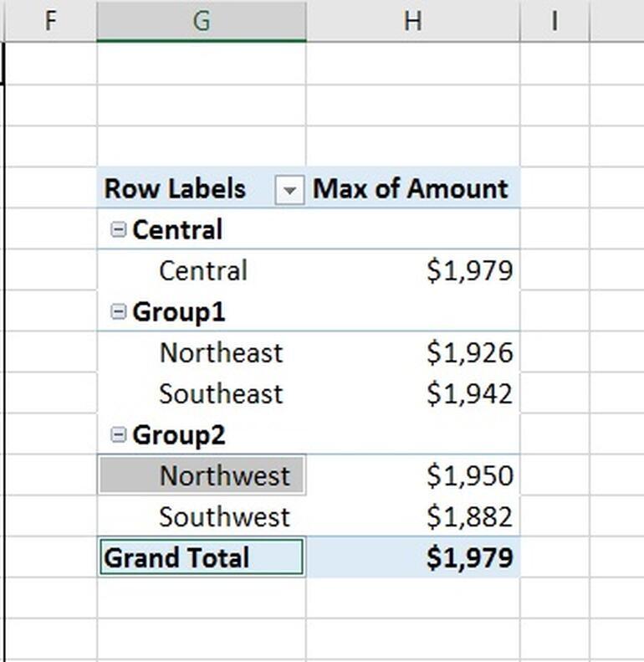Select the Southeast row label

click(221, 393)
